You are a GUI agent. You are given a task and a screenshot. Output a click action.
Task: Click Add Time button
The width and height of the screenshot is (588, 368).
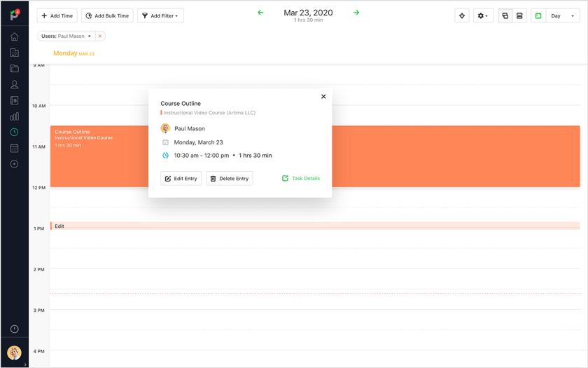pos(57,15)
